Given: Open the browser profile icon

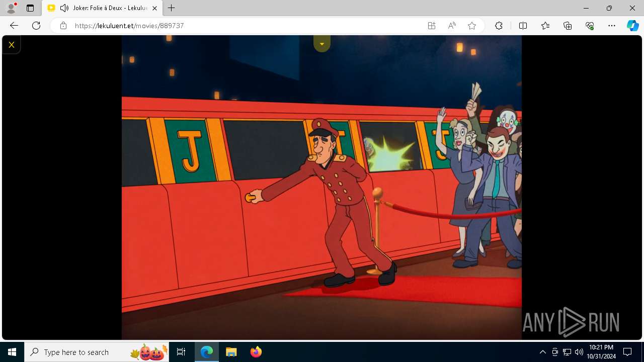Looking at the screenshot, I should click(x=11, y=8).
